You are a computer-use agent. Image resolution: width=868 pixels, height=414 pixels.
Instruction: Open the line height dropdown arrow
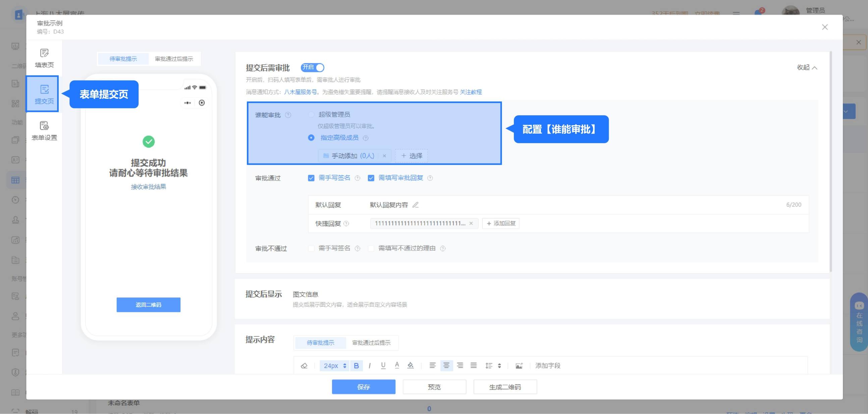tap(499, 366)
